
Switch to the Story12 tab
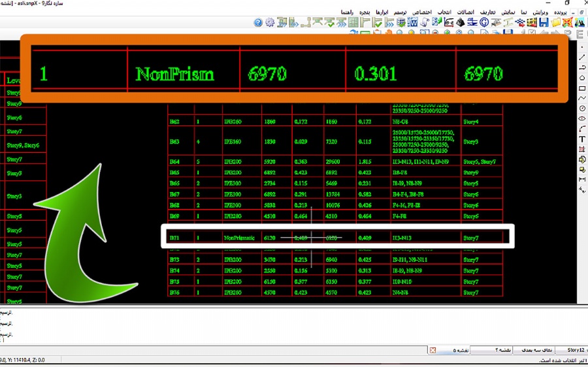pos(576,351)
